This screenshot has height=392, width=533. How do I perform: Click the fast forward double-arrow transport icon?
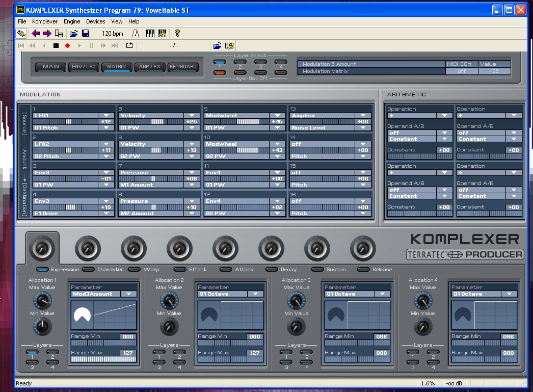[103, 45]
